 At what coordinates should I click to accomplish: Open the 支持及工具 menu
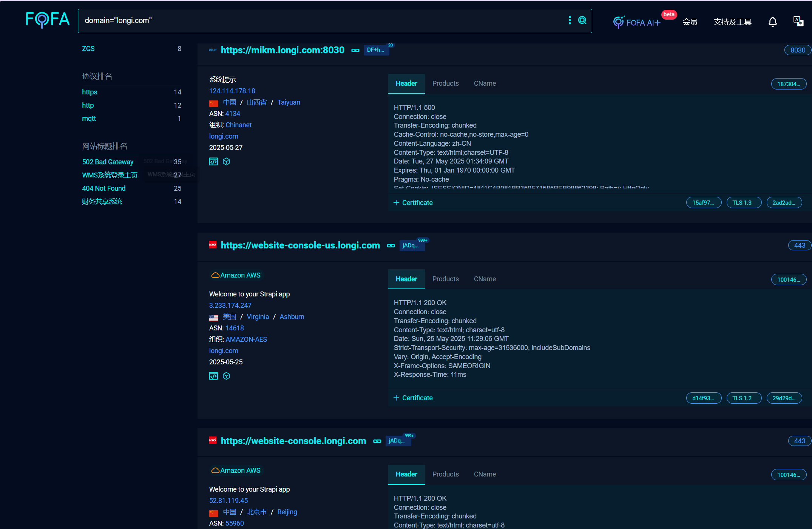[x=732, y=22]
